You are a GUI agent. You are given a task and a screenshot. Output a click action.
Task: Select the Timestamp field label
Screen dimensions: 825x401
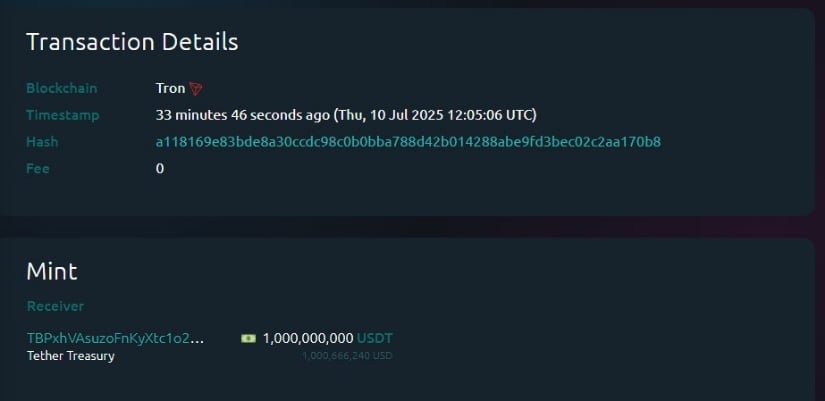coord(63,115)
